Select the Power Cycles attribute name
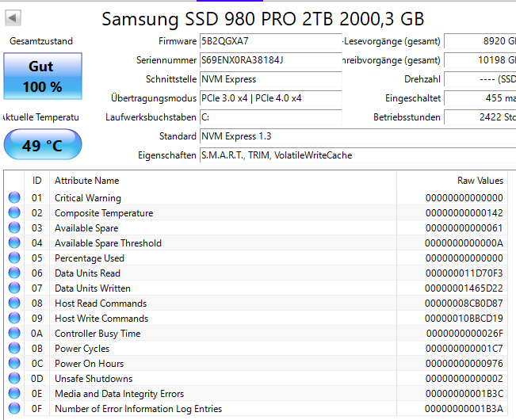Image resolution: width=516 pixels, height=420 pixels. [82, 349]
